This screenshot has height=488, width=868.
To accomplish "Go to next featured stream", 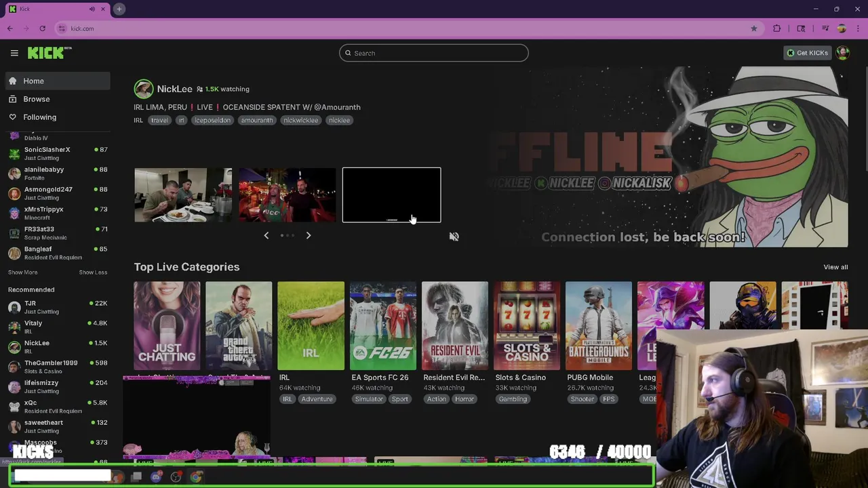I will pyautogui.click(x=309, y=235).
